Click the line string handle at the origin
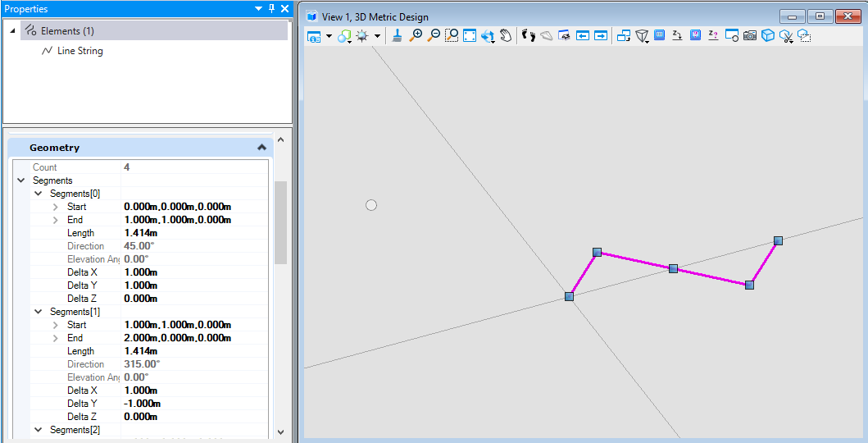868x443 pixels. (x=569, y=296)
